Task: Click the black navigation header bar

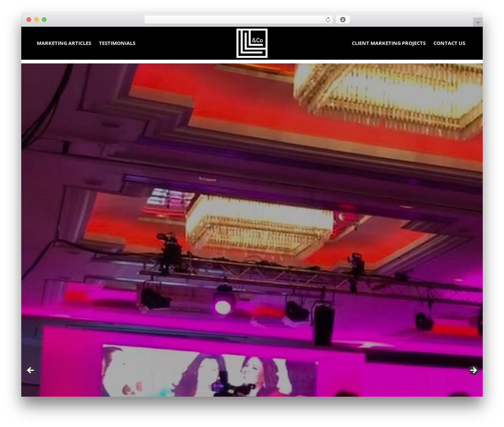Action: click(252, 43)
